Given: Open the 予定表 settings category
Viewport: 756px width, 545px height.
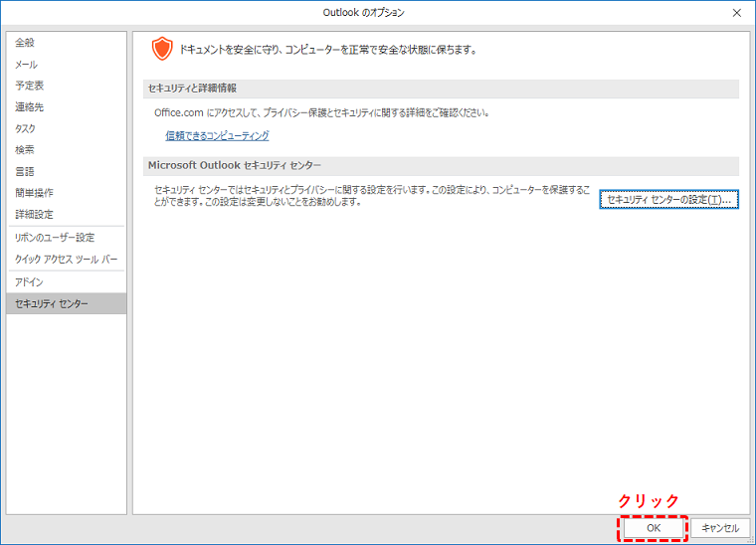Looking at the screenshot, I should 66,86.
